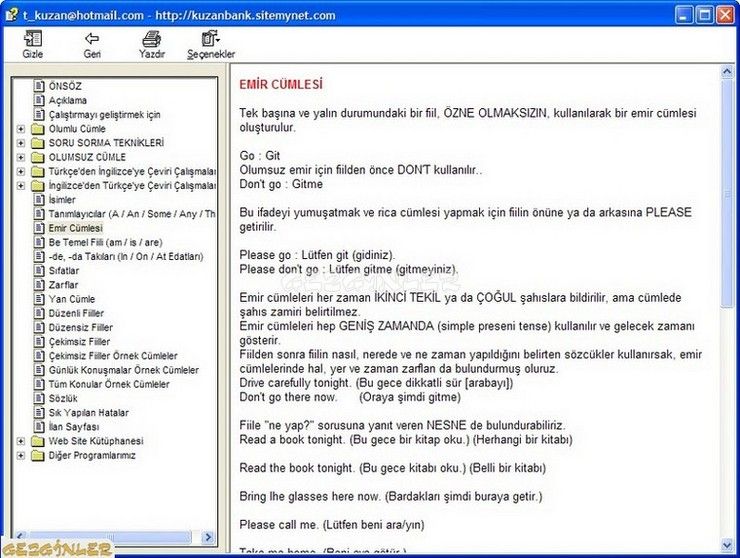Click the "Drive carefully tonight." sentence
This screenshot has width=740, height=558.
[x=295, y=383]
